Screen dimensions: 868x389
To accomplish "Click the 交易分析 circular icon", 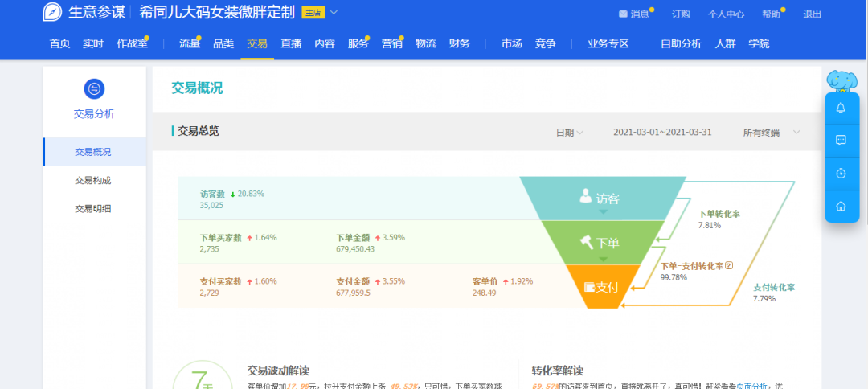I will (94, 89).
